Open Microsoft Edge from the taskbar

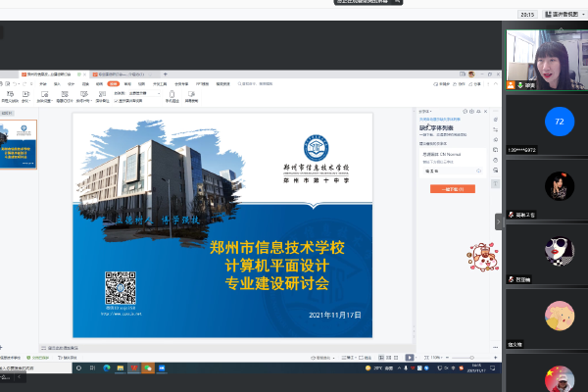107,368
